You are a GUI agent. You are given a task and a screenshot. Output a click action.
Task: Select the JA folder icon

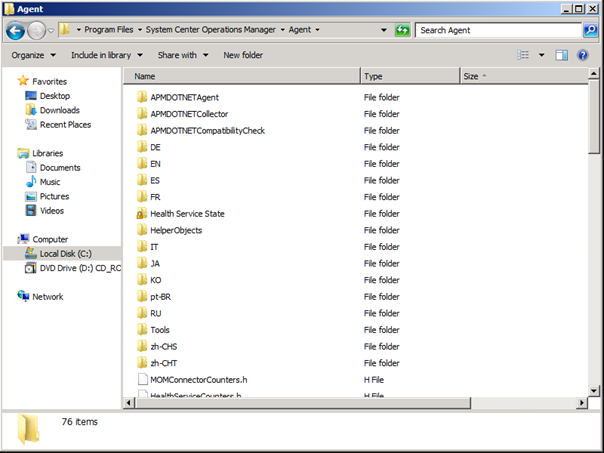click(x=142, y=263)
